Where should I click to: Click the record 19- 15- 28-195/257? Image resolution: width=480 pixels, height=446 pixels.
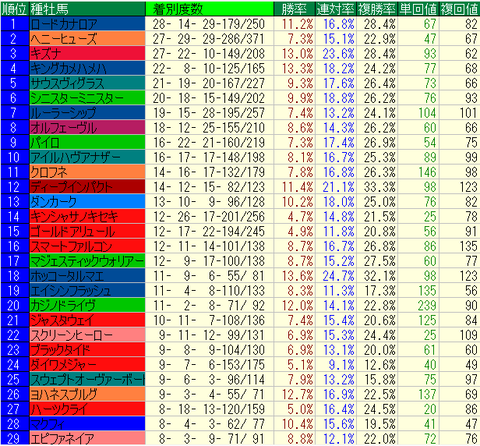pos(209,113)
